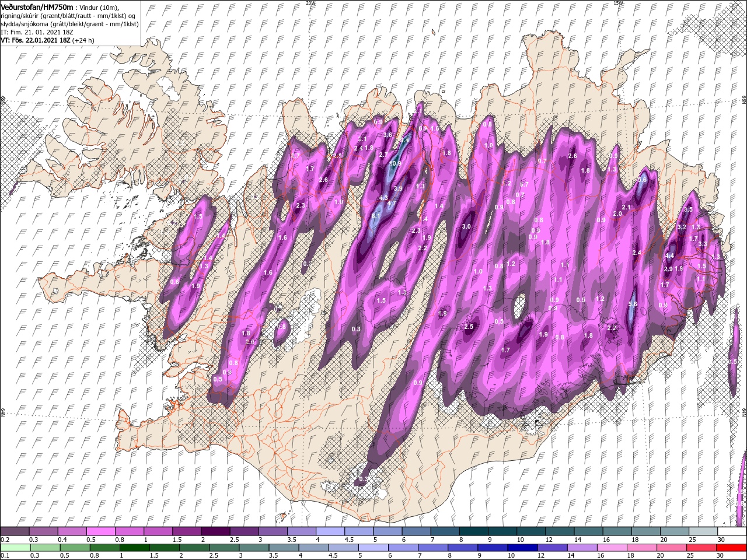
Task: Click the rain legend swatch between 0.5 and 0.8
Action: tap(74, 548)
